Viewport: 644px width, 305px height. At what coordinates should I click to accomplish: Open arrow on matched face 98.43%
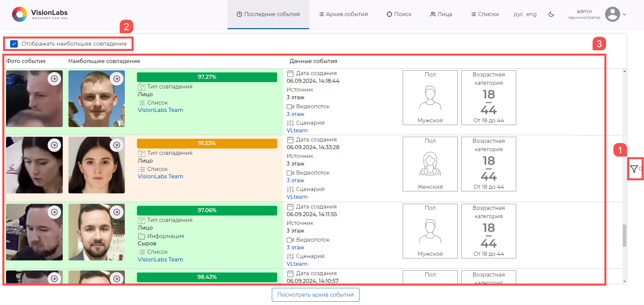click(x=117, y=279)
